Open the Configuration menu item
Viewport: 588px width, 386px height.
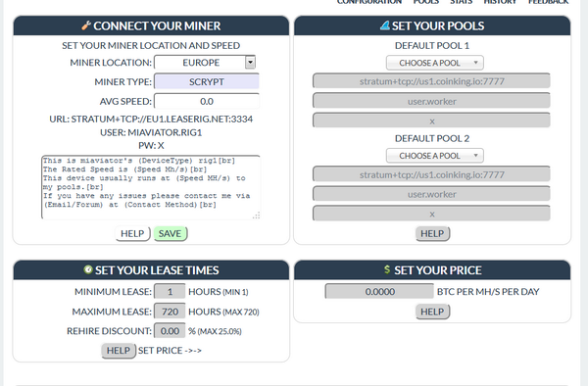point(369,2)
